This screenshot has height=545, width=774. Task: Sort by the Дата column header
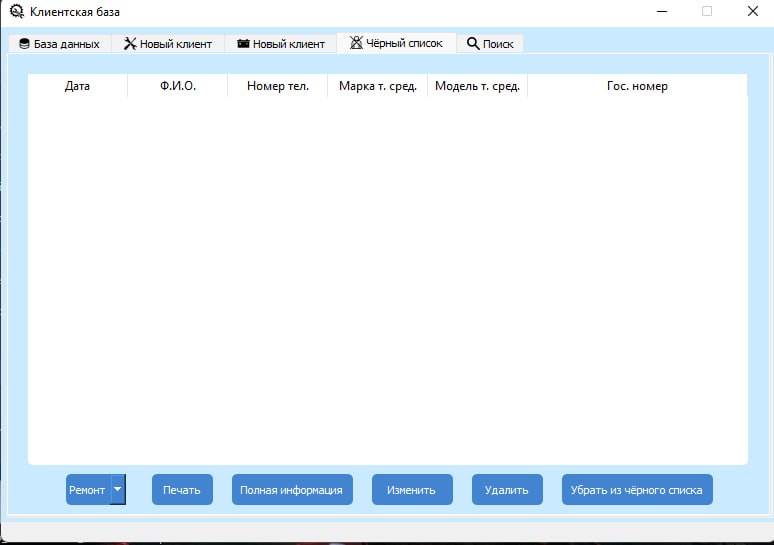tap(77, 86)
